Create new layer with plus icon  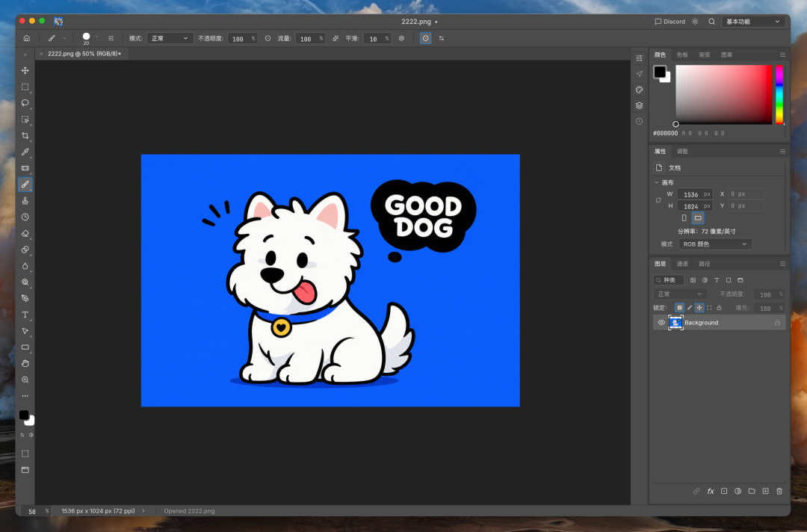pos(765,492)
